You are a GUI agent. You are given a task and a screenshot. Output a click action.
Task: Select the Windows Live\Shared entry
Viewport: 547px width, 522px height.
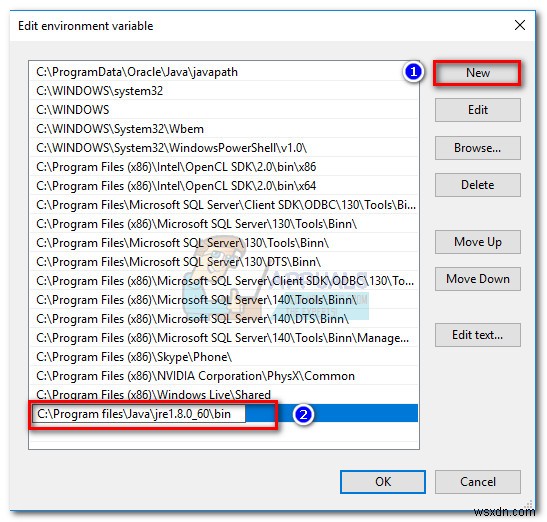click(x=224, y=395)
